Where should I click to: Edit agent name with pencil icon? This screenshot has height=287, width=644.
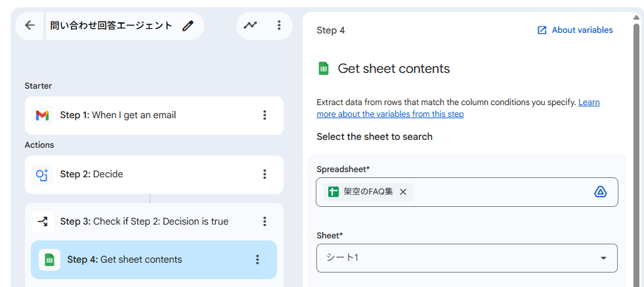(188, 26)
